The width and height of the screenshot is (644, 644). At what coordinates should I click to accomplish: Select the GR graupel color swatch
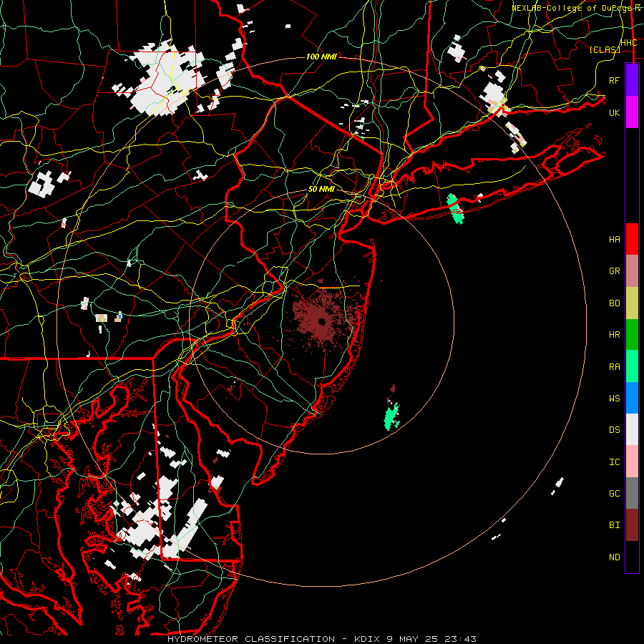(x=632, y=270)
